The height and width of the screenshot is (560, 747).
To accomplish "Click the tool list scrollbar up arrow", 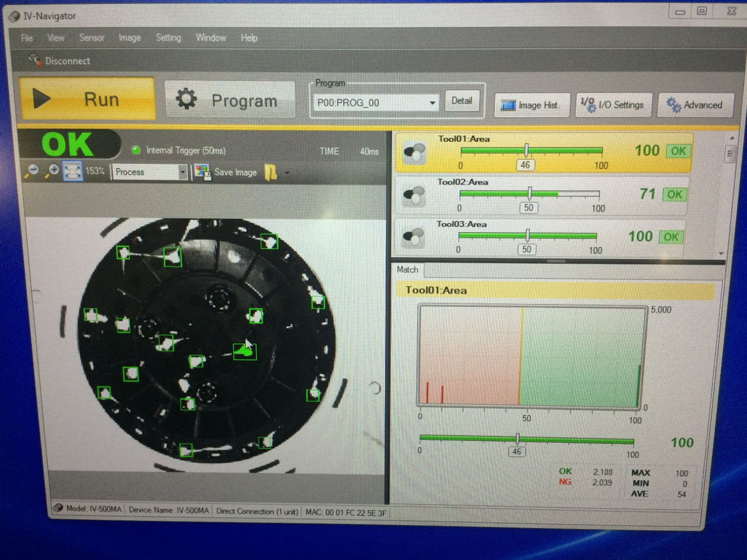I will pos(731,138).
